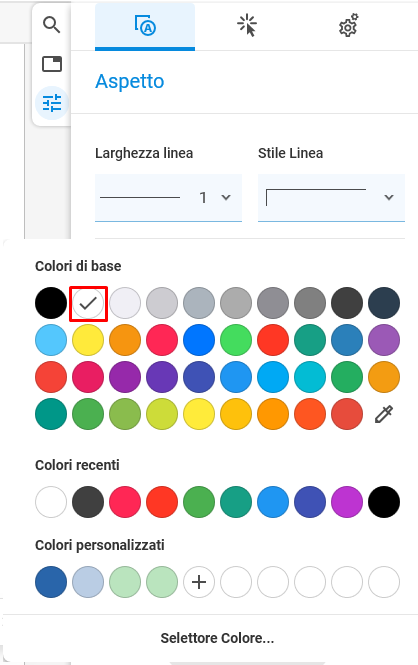Switch to the cursor click actions tab
The image size is (418, 665).
pyautogui.click(x=247, y=25)
